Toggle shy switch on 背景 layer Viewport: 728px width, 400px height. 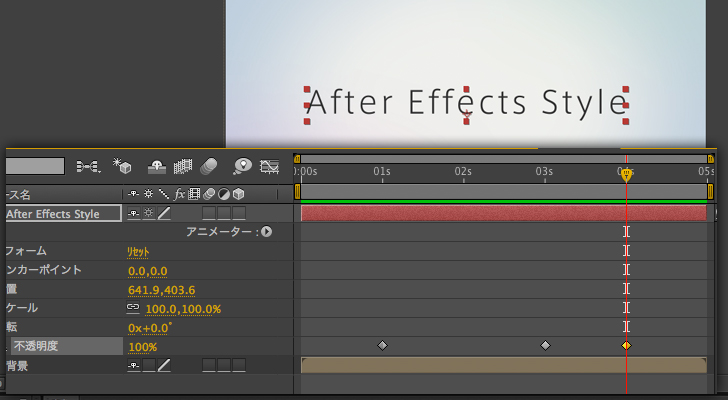click(134, 366)
